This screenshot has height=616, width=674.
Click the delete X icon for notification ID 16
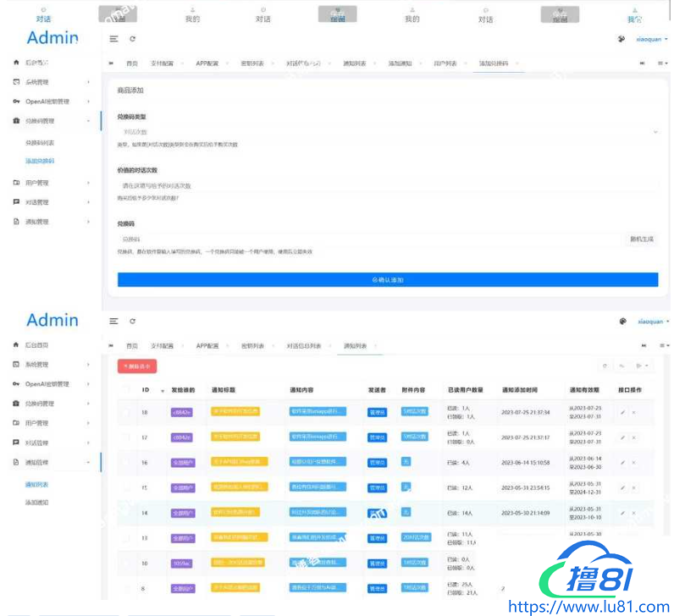tap(633, 463)
